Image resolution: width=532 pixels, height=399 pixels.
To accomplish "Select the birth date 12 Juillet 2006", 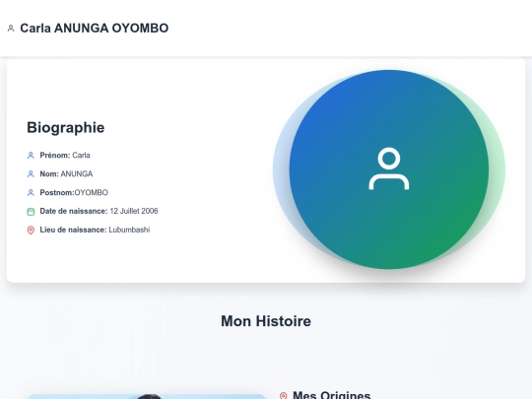I will tap(134, 211).
